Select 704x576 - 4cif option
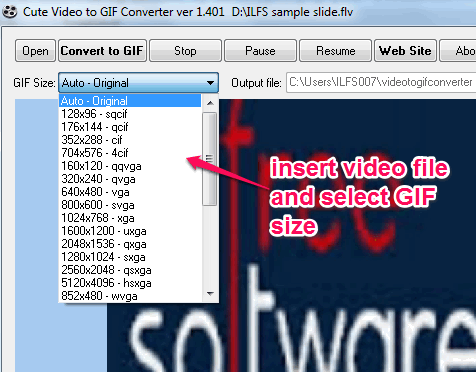This screenshot has width=476, height=372. click(x=130, y=153)
